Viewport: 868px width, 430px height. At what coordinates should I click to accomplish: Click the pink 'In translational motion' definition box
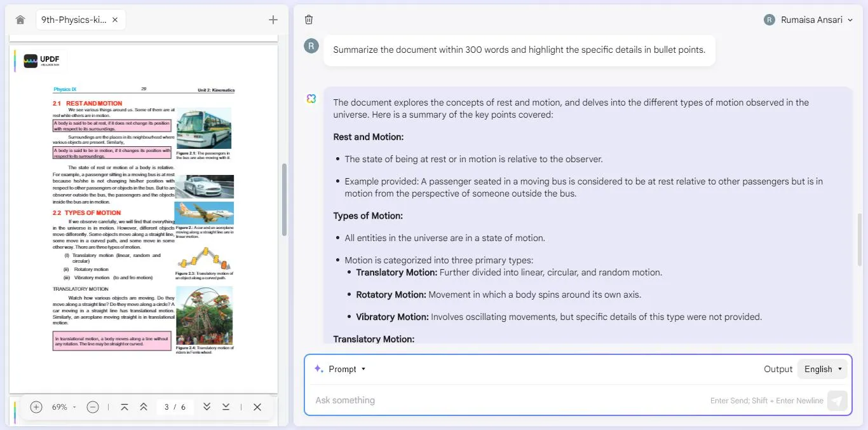point(112,341)
